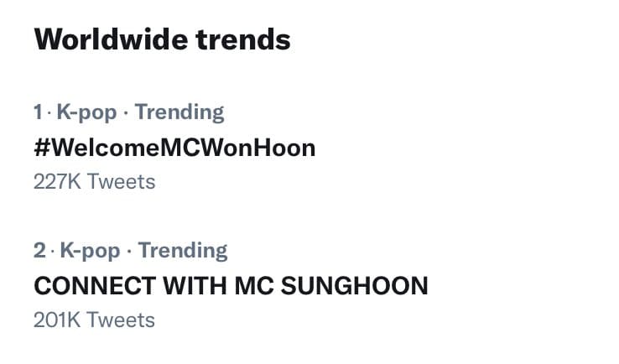
Task: Click Trending label above #WelcomeMCWonHoon
Action: click(x=179, y=112)
